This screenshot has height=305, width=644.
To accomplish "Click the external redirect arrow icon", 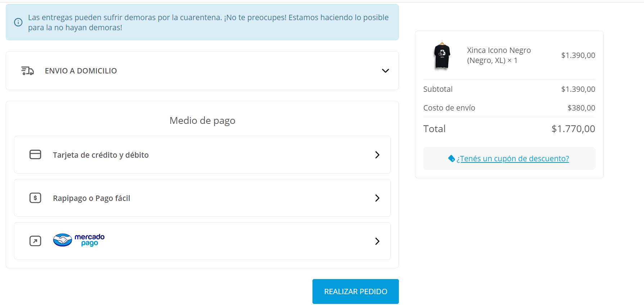I will 35,241.
